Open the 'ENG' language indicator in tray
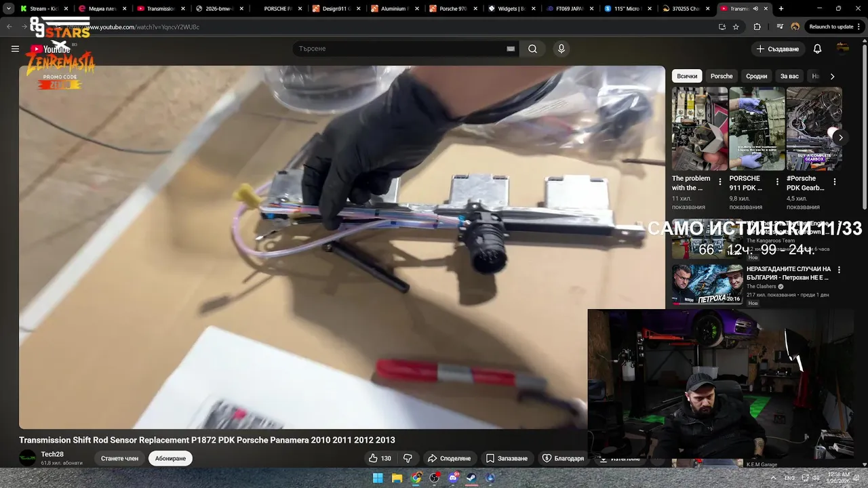The width and height of the screenshot is (868, 488). point(789,478)
